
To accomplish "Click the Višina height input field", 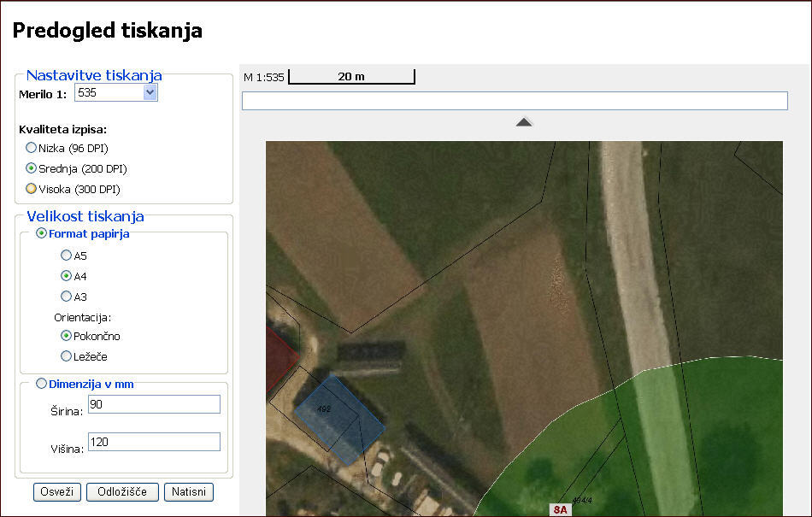I will (x=154, y=442).
